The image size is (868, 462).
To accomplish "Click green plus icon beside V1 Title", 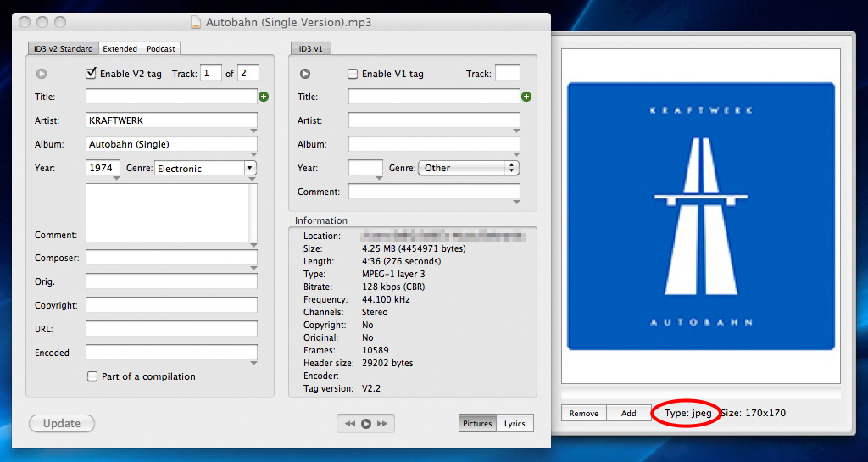I will pos(526,97).
